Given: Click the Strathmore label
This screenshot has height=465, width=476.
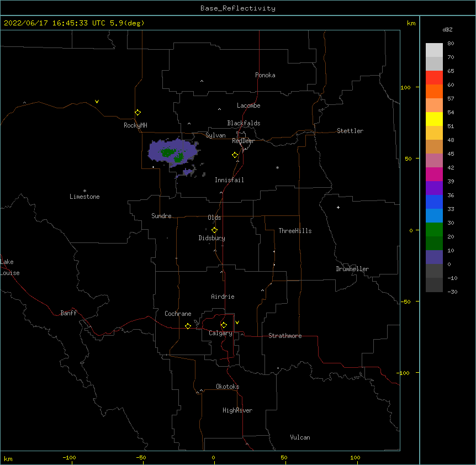Looking at the screenshot, I should click(x=285, y=336).
